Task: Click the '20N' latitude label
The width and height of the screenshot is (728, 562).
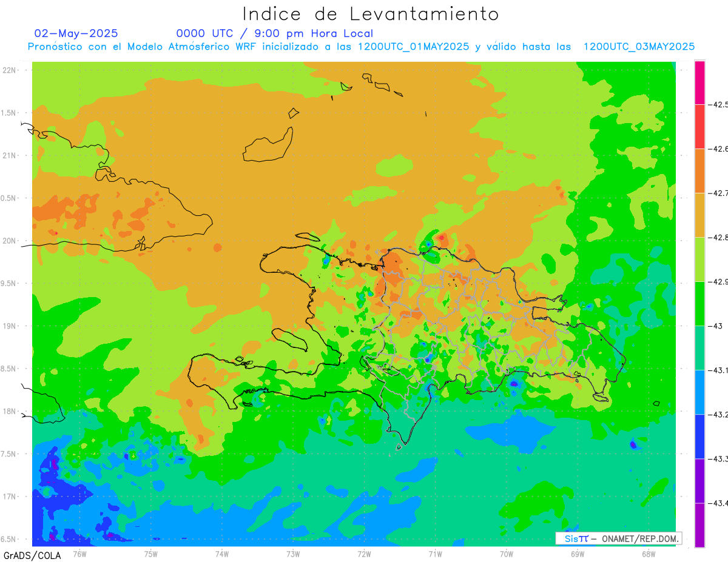Action: point(10,241)
